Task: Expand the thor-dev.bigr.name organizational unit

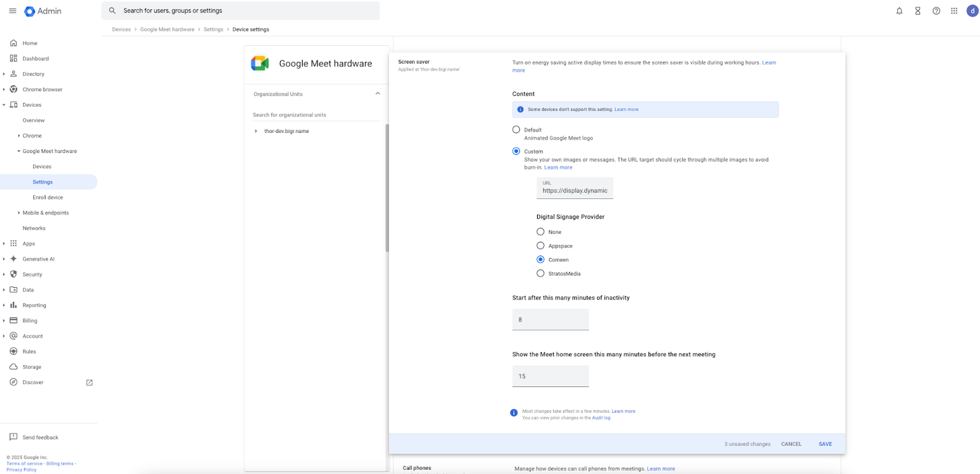Action: [256, 131]
